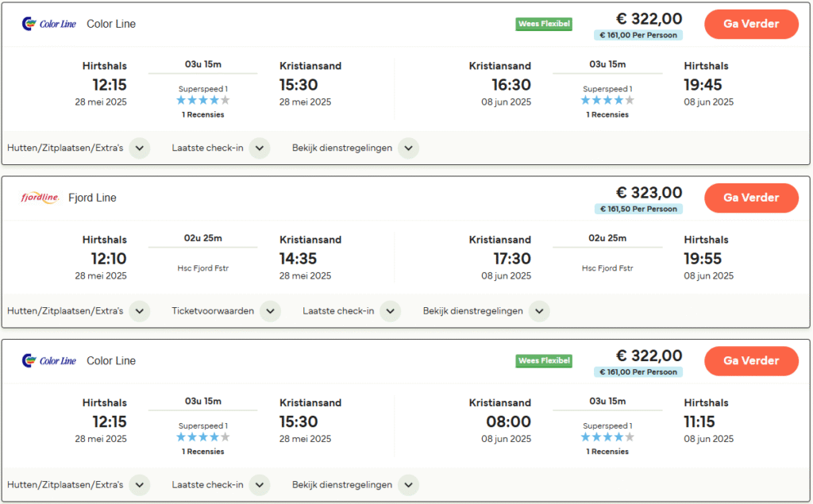Expand Laatste check-in in first Color Line result
Image resolution: width=813 pixels, height=504 pixels.
coord(260,148)
